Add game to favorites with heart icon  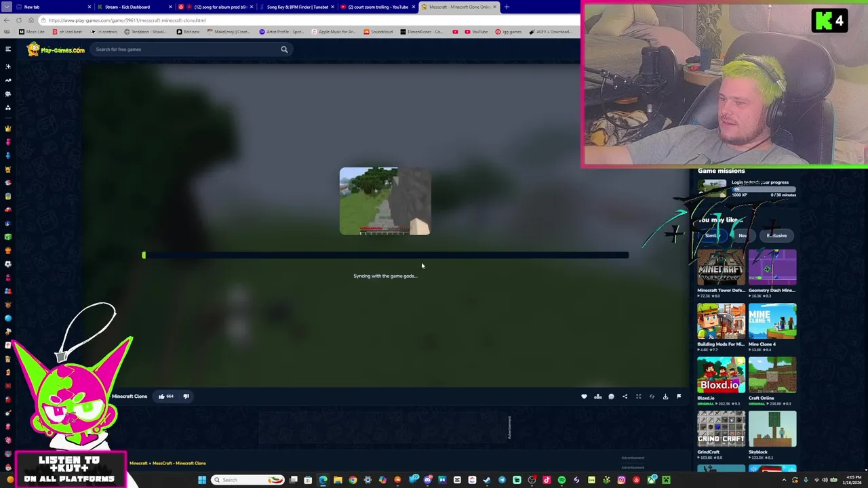coord(584,396)
